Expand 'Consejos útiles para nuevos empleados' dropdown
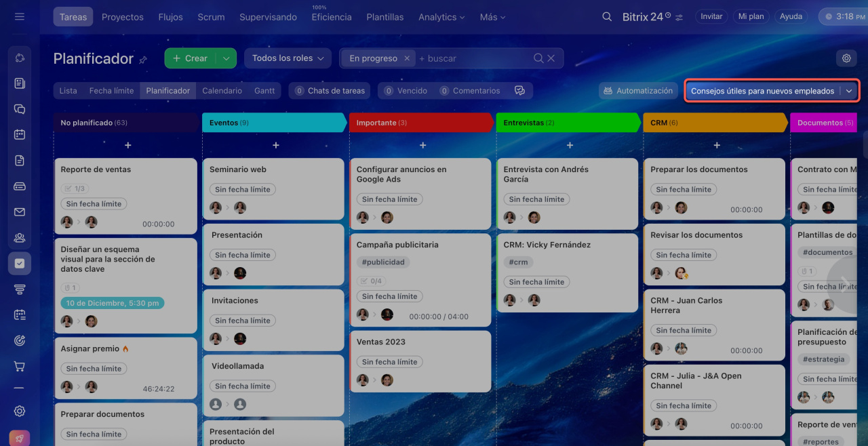Image resolution: width=868 pixels, height=446 pixels. click(848, 91)
